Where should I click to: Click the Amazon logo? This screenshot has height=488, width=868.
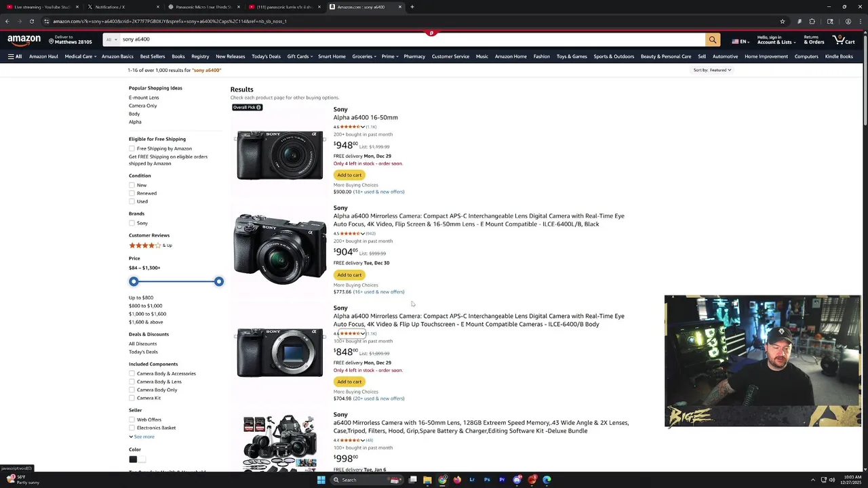(24, 40)
